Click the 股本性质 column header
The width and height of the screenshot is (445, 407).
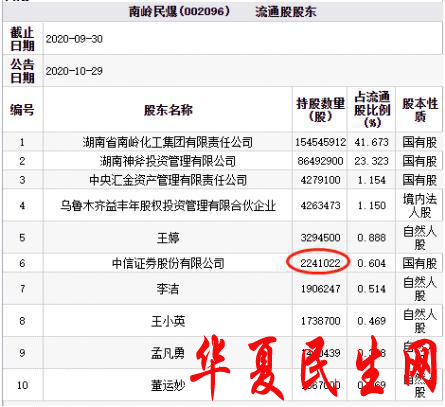coord(420,110)
